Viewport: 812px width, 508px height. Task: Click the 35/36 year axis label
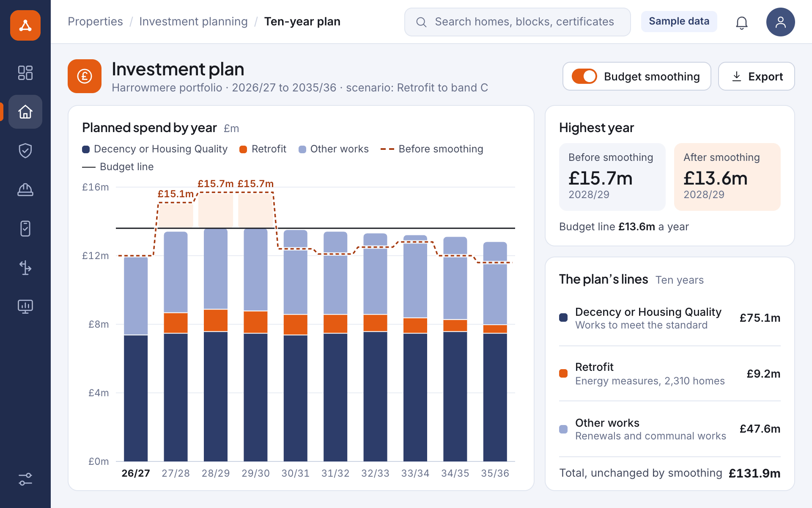point(495,473)
